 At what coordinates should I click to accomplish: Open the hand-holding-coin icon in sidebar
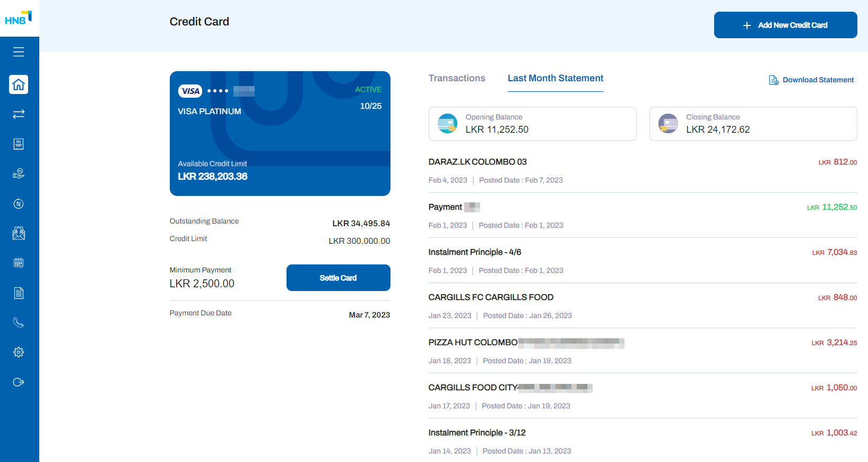pos(19,174)
